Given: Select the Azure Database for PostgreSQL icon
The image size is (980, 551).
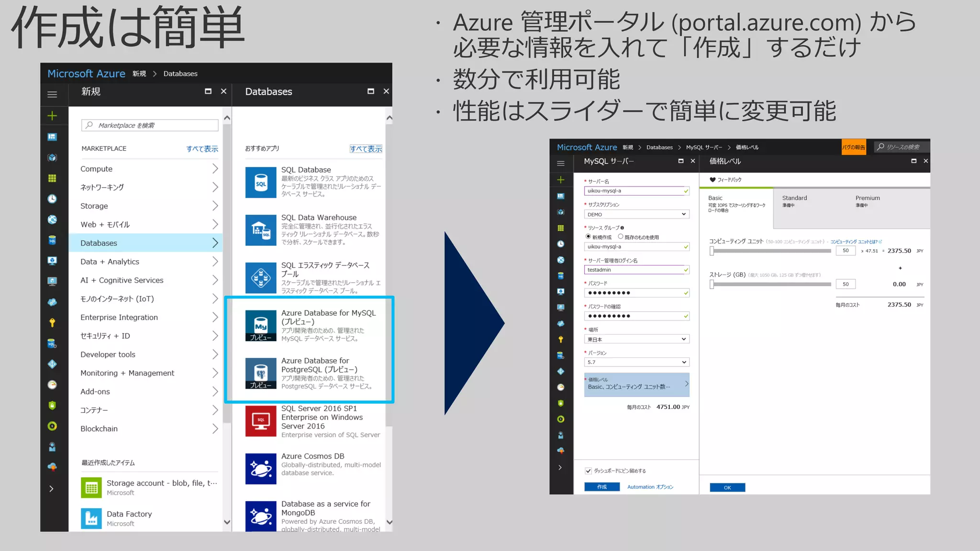Looking at the screenshot, I should pyautogui.click(x=261, y=373).
